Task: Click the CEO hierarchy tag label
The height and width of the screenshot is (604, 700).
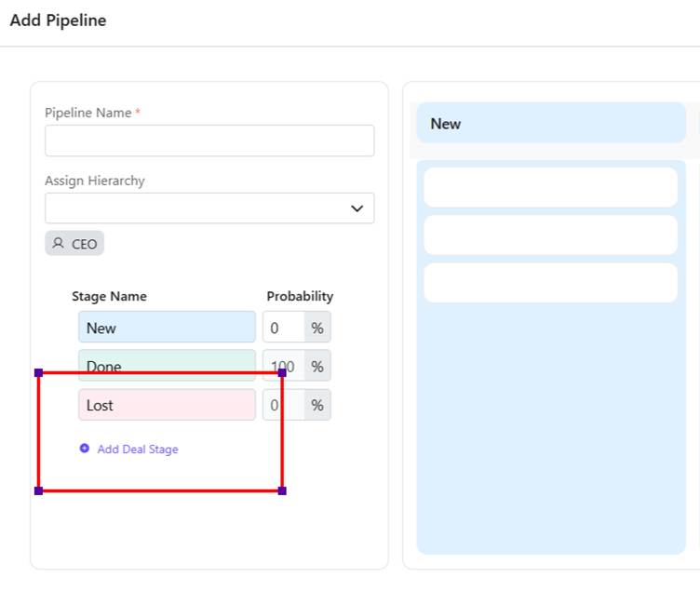Action: pyautogui.click(x=84, y=244)
